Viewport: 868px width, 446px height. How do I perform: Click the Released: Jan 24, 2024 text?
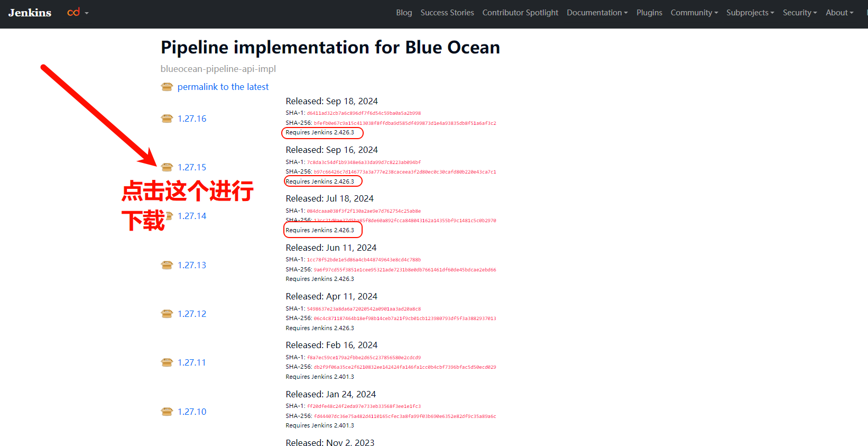tap(331, 394)
